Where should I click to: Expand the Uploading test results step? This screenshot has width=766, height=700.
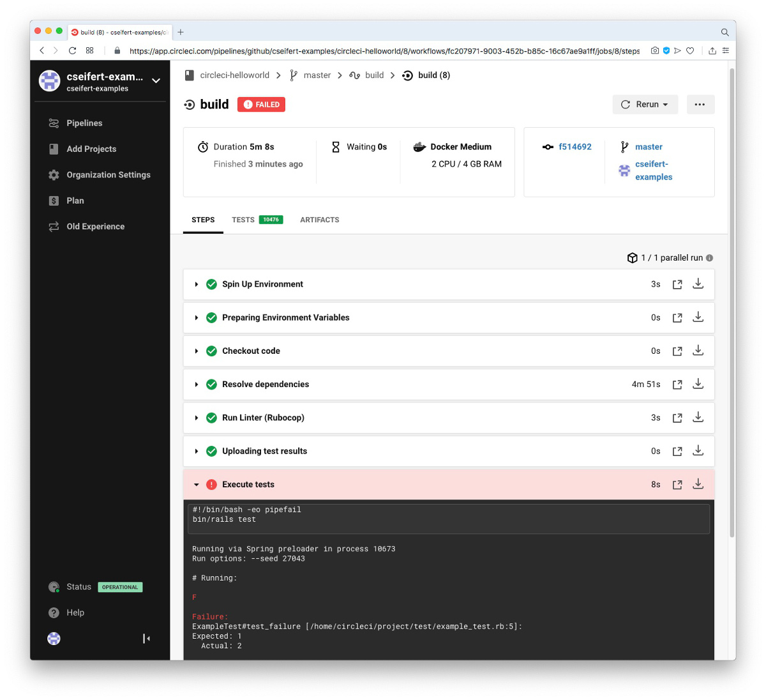click(x=197, y=451)
